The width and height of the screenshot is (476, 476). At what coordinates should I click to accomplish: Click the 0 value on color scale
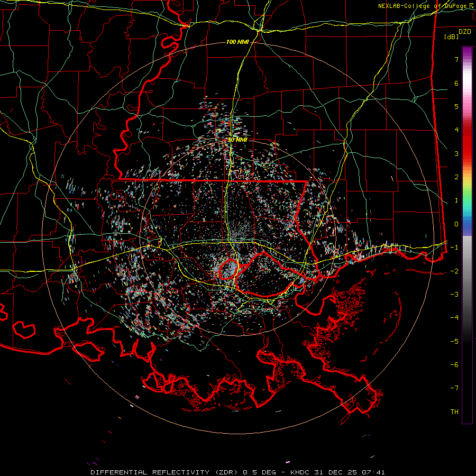456,224
